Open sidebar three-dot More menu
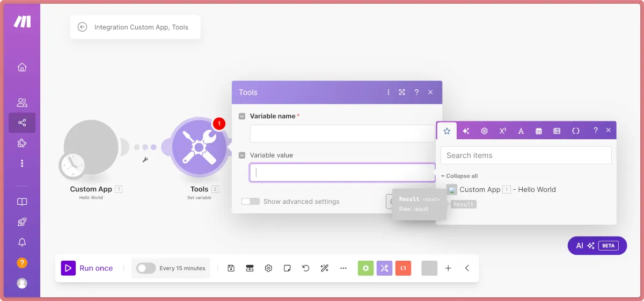 click(22, 163)
